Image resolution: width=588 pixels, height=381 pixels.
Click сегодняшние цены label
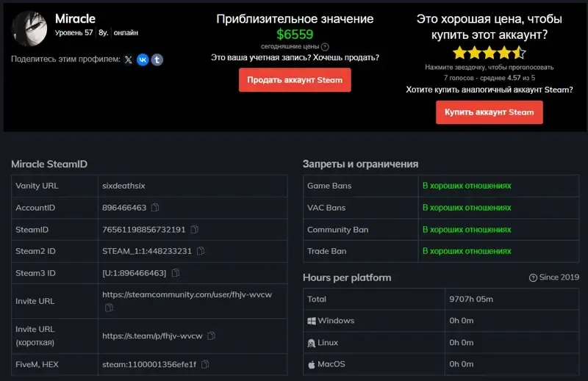[290, 46]
